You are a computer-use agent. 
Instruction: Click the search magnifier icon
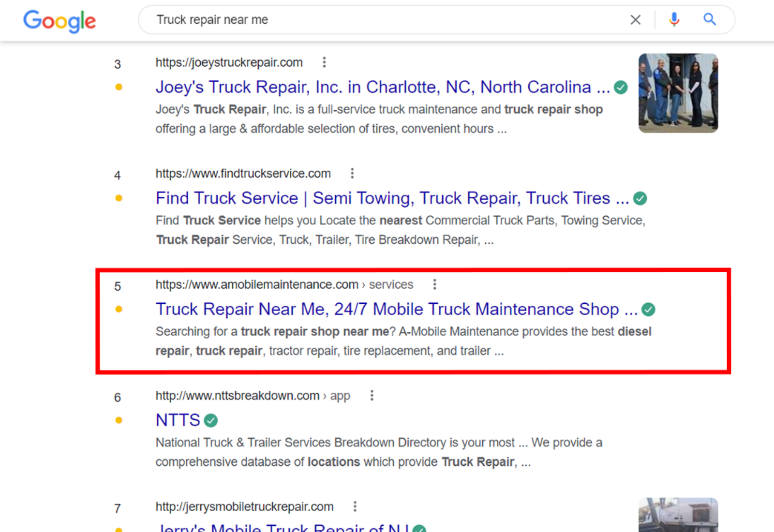tap(709, 19)
